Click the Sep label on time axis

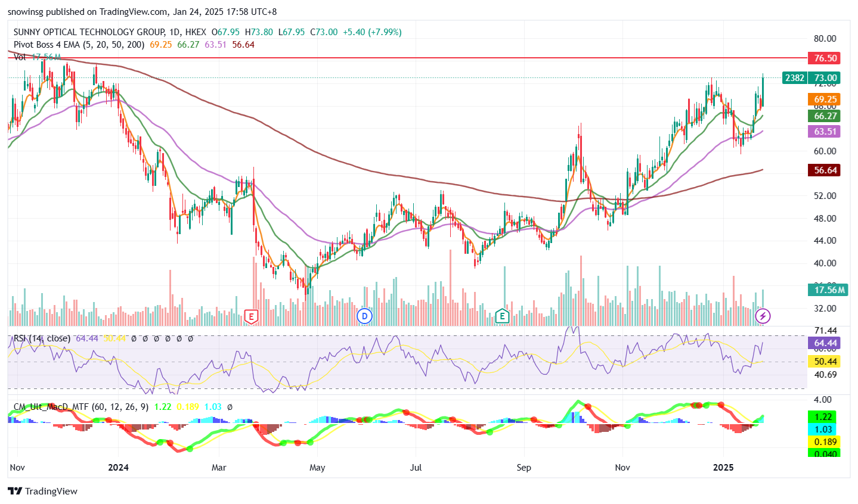tap(524, 468)
